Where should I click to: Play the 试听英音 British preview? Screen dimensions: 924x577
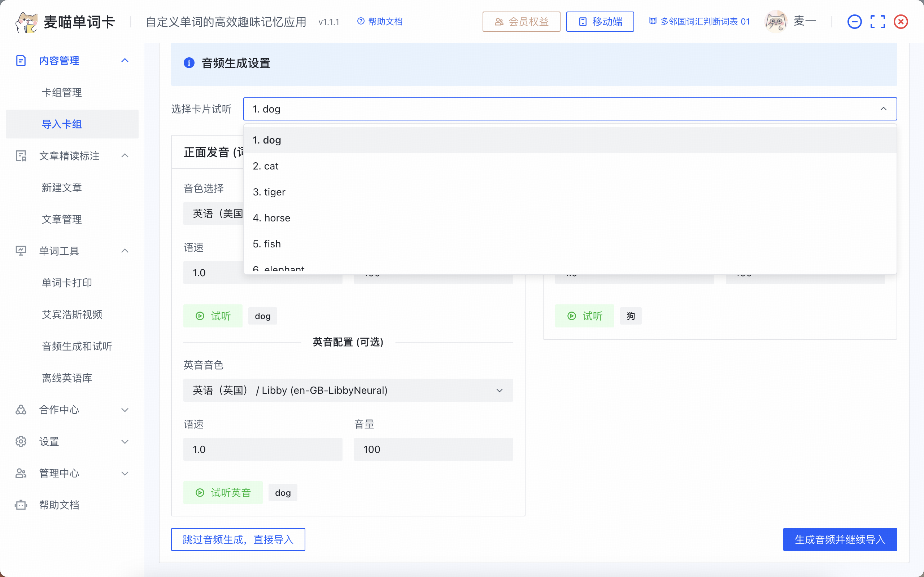[223, 493]
